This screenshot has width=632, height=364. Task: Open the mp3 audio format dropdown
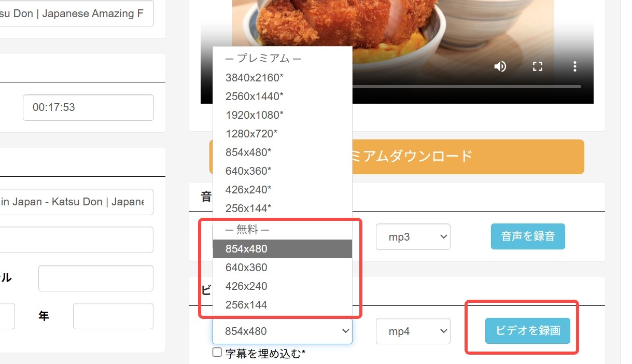pos(413,236)
